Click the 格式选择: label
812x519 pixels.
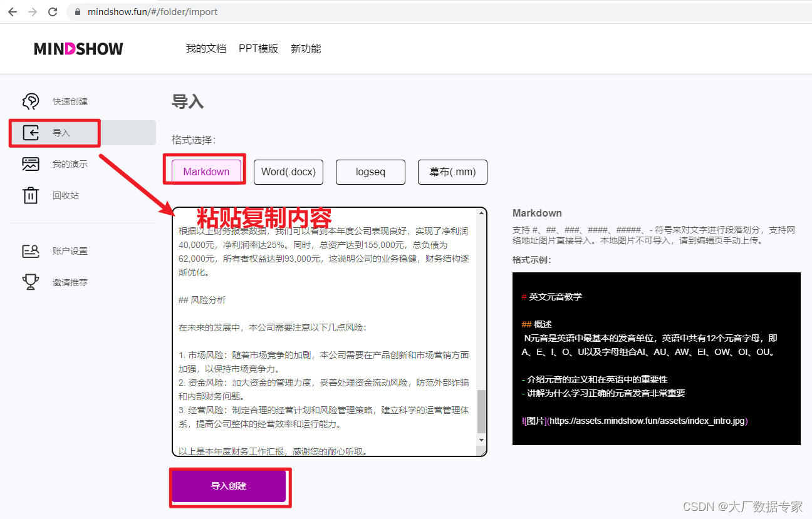point(194,140)
